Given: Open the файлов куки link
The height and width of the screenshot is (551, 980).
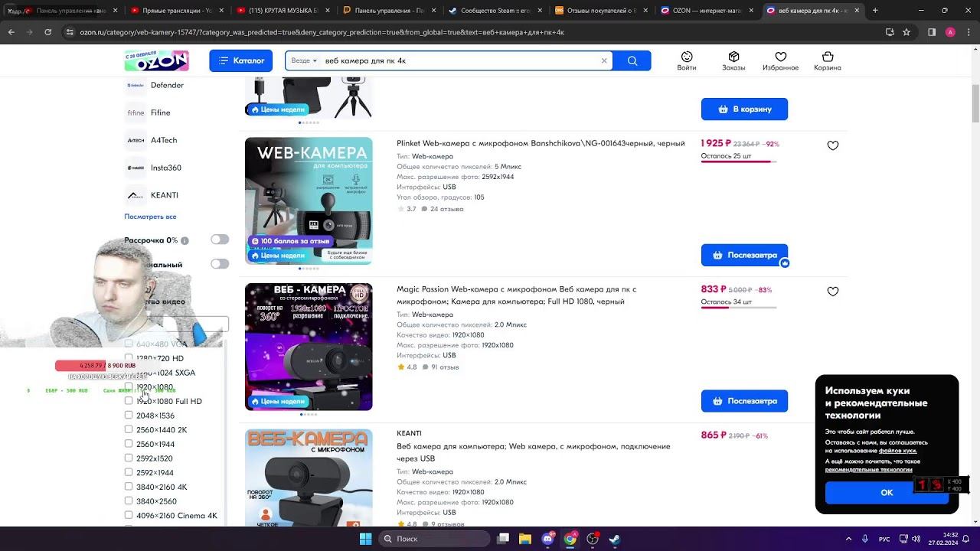Looking at the screenshot, I should tap(898, 451).
